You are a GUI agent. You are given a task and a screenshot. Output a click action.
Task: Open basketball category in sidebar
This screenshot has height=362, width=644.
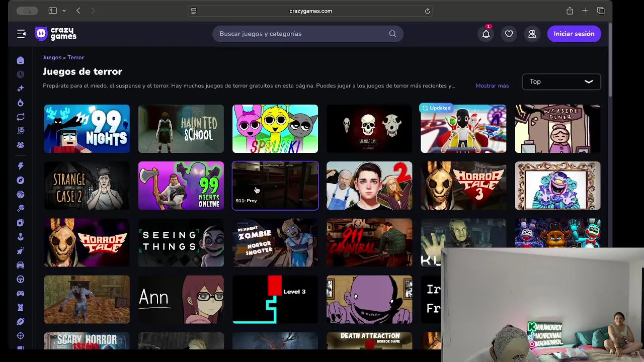click(x=21, y=194)
